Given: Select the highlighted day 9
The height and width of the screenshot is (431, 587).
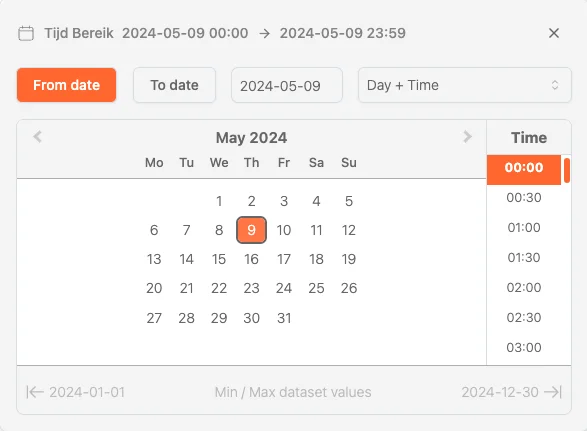Looking at the screenshot, I should pos(251,230).
